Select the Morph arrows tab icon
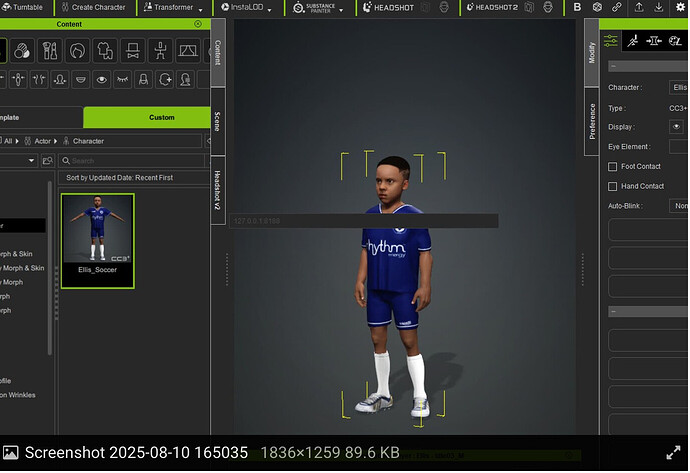 click(654, 41)
